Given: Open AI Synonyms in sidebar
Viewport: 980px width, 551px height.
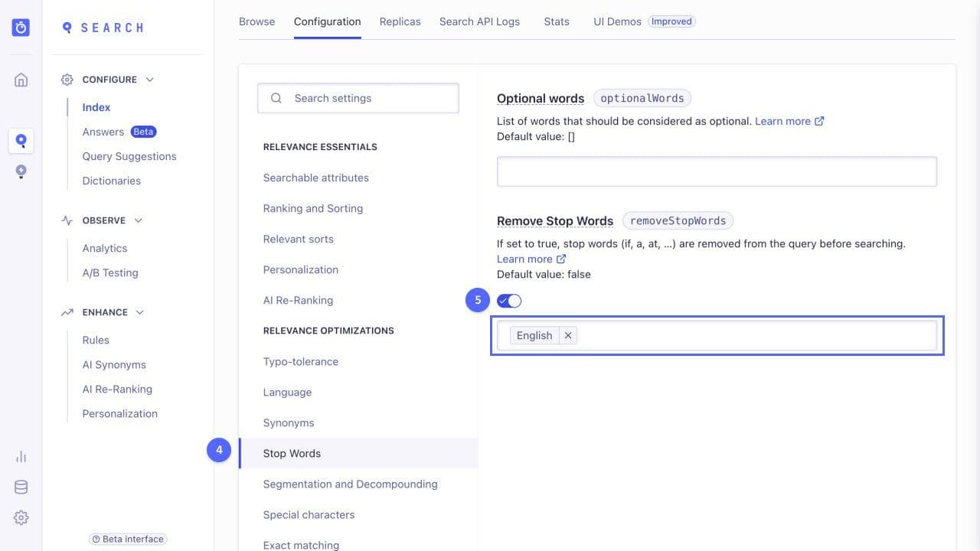Looking at the screenshot, I should coord(114,364).
